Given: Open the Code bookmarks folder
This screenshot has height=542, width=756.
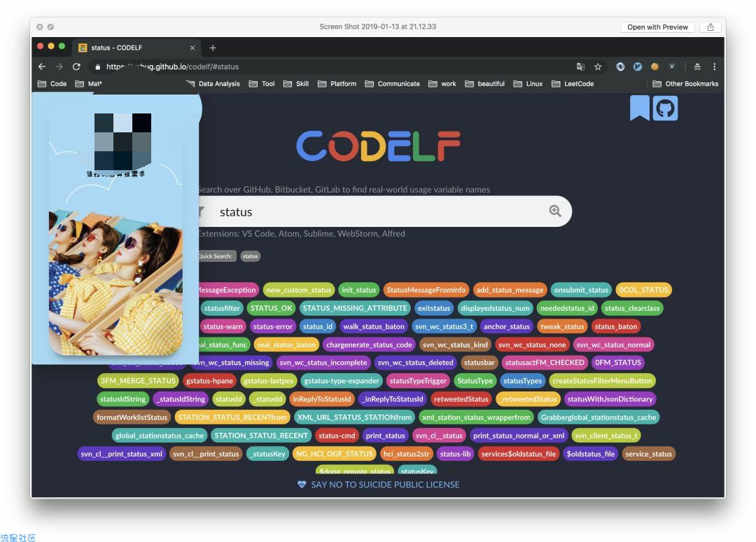Looking at the screenshot, I should pyautogui.click(x=52, y=83).
